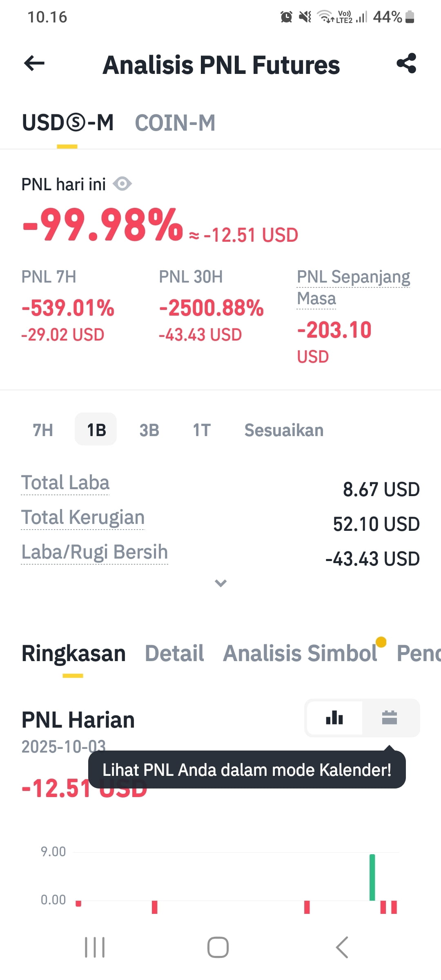Open Sesuaikan custom range picker
Screen dimensions: 441x980
click(284, 430)
